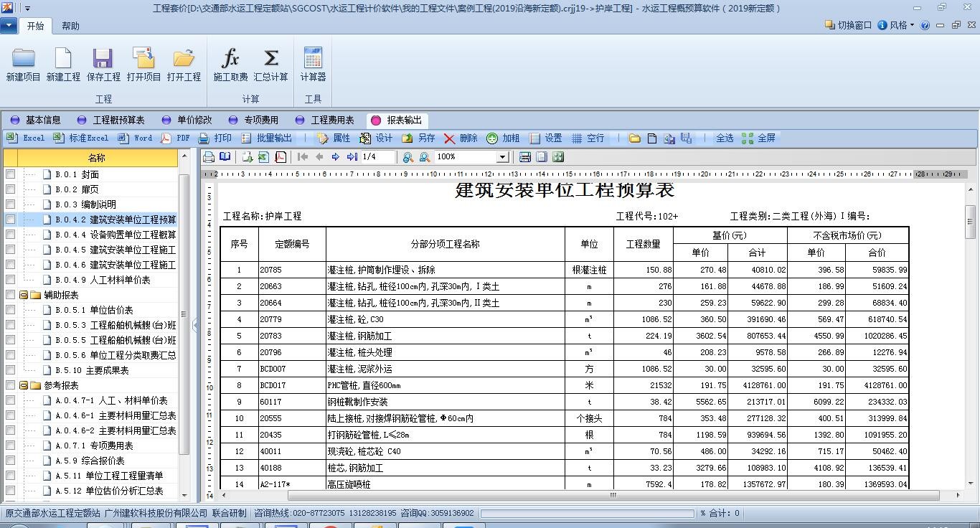
Task: Open 单价修改 tab
Action: (187, 120)
